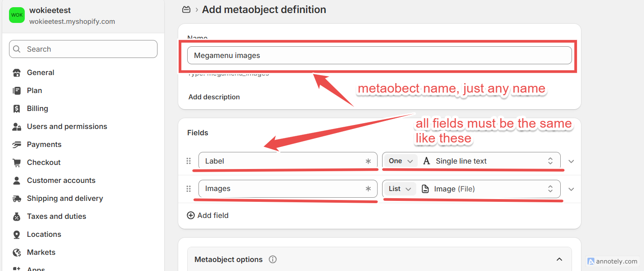This screenshot has width=644, height=271.
Task: Click the Metaobject options info icon
Action: 272,259
